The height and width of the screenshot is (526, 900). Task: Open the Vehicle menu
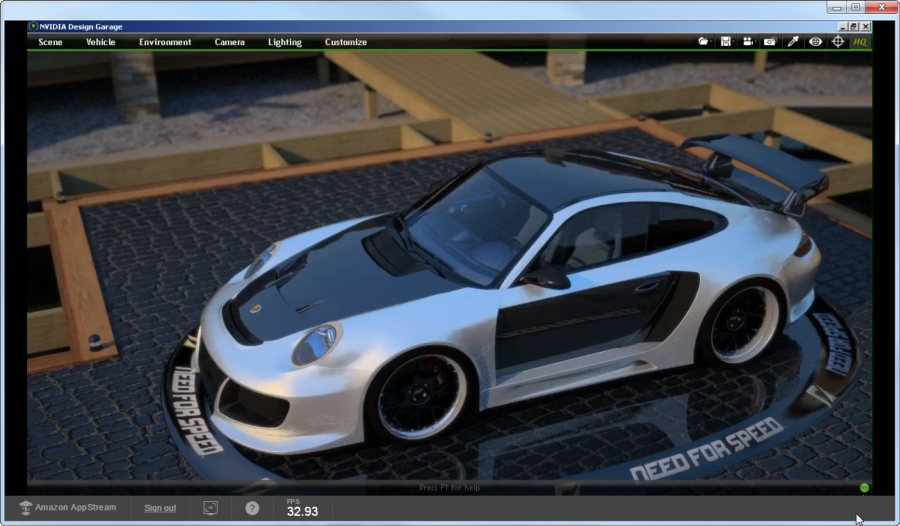click(x=100, y=42)
